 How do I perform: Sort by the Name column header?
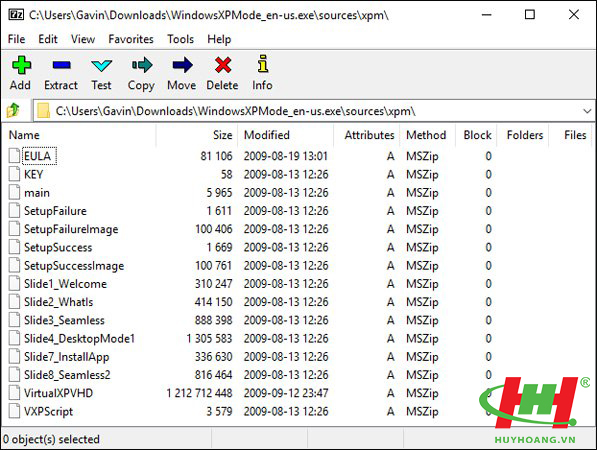click(79, 135)
